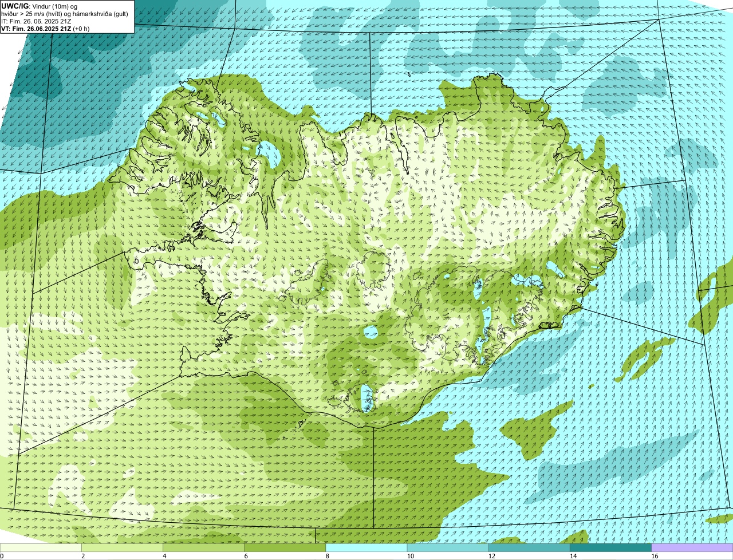Click the dark teal 14–16 legend swatch

pyautogui.click(x=611, y=548)
